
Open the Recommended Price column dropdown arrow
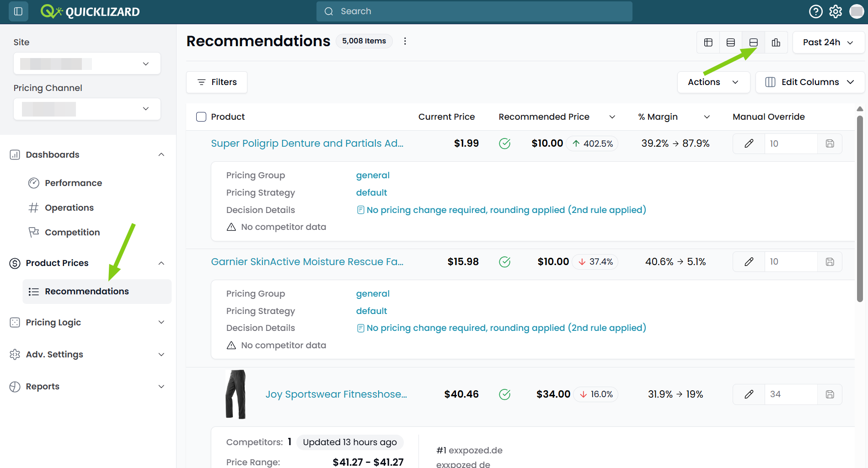pos(612,117)
